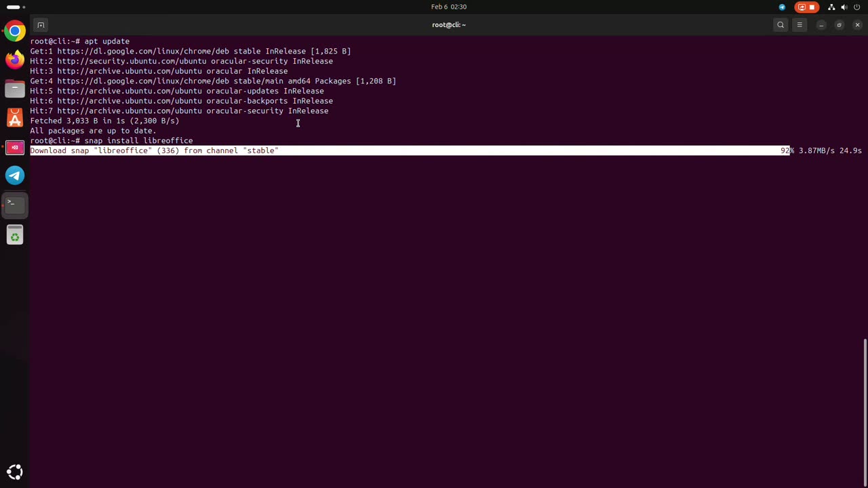Open the pink screen recorder dock app
Screen dimensions: 868x488
coord(15,147)
